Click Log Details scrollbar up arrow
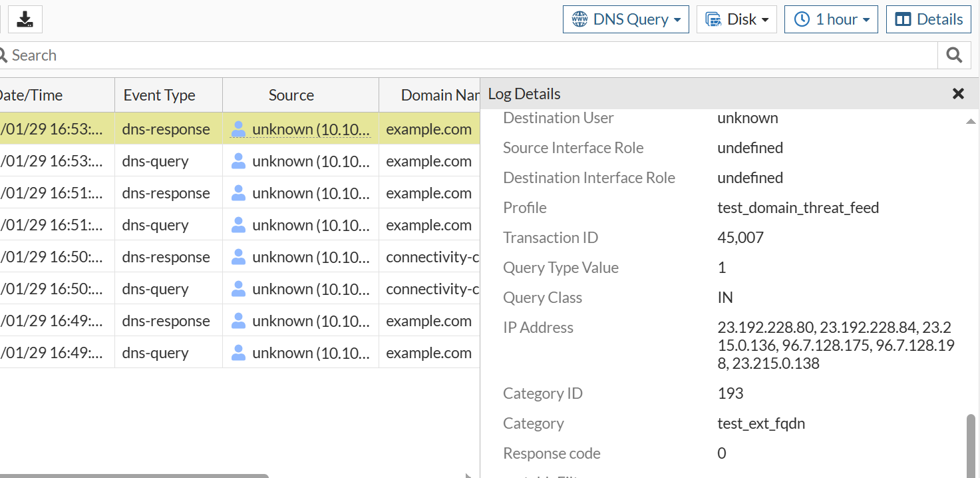Image resolution: width=980 pixels, height=478 pixels. coord(971,121)
